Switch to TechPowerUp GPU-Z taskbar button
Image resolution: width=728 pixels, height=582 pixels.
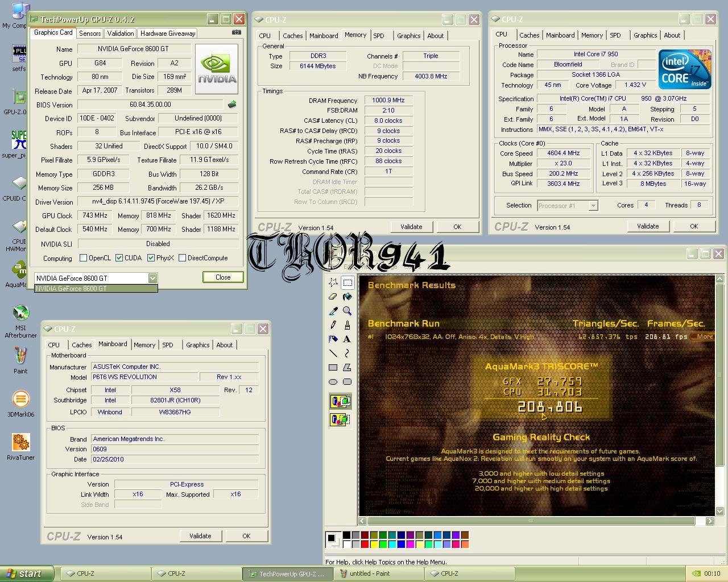[x=288, y=573]
